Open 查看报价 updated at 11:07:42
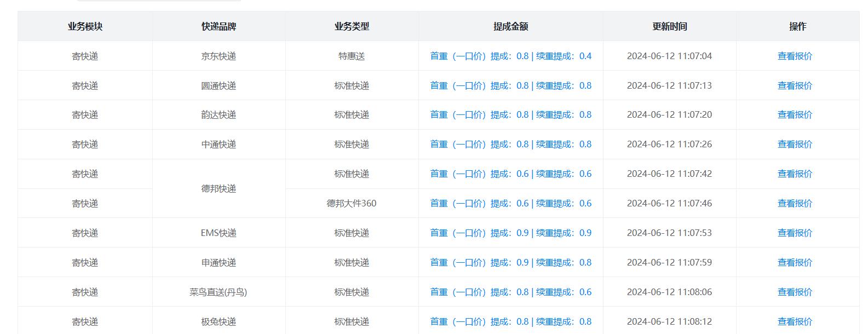868x334 pixels. 795,174
